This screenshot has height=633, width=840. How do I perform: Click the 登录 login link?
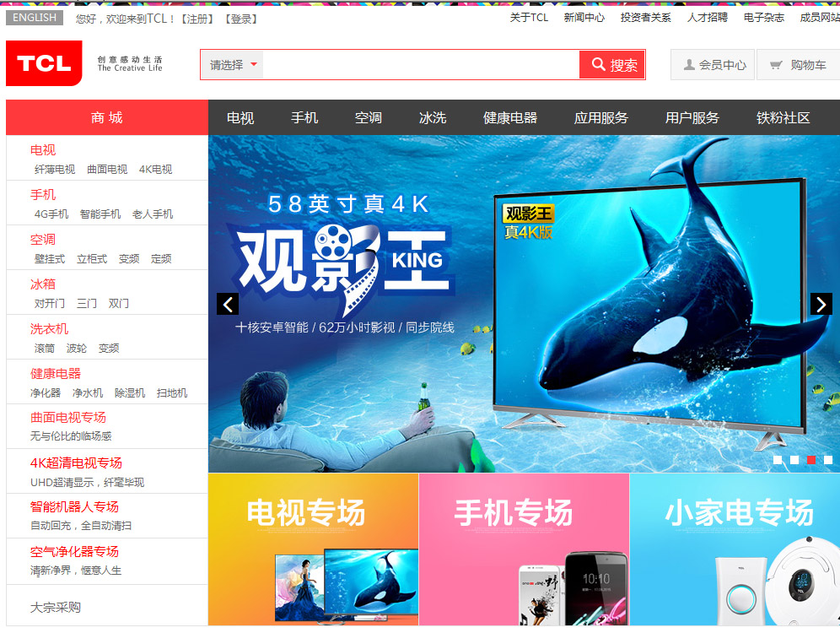point(241,19)
